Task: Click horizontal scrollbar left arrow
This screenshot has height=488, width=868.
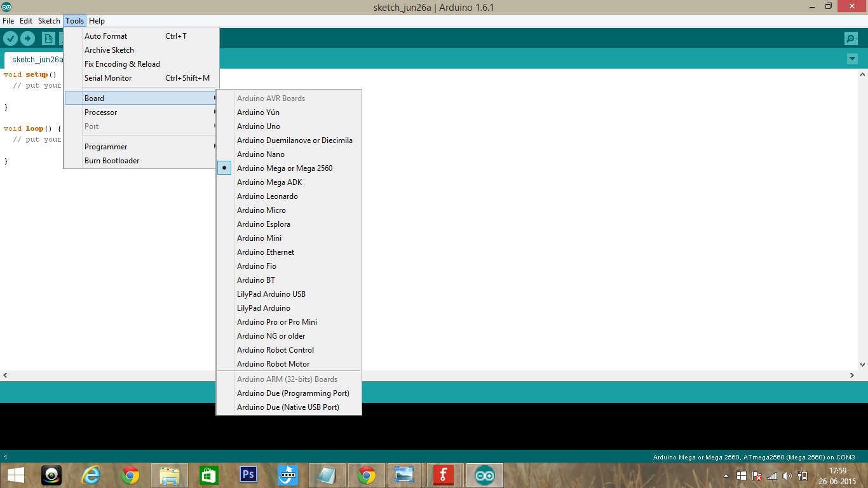Action: coord(5,376)
